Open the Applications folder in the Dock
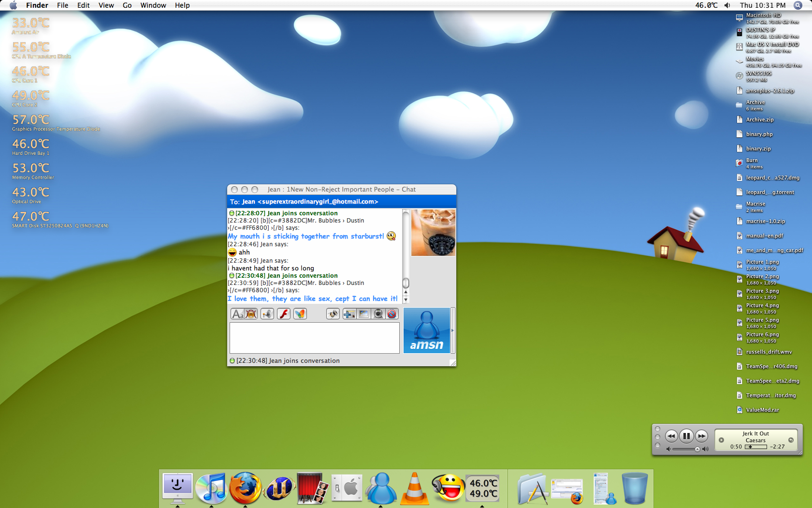 click(x=533, y=489)
